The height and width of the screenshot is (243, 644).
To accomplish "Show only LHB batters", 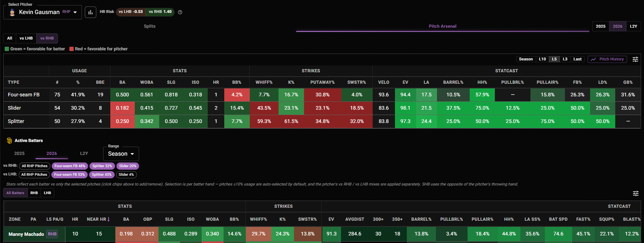I will [47, 193].
